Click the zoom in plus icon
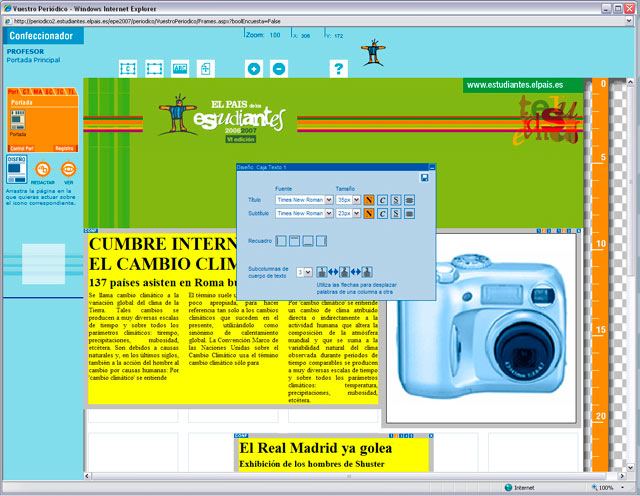The height and width of the screenshot is (496, 640). pyautogui.click(x=253, y=69)
